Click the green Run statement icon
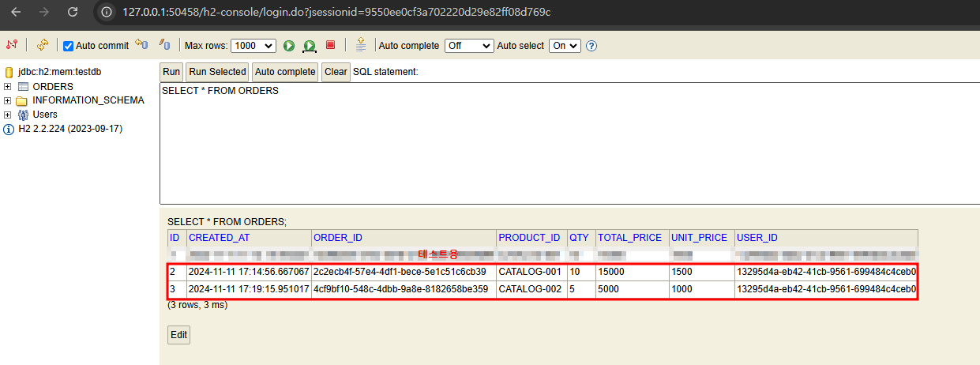The image size is (980, 365). [289, 46]
